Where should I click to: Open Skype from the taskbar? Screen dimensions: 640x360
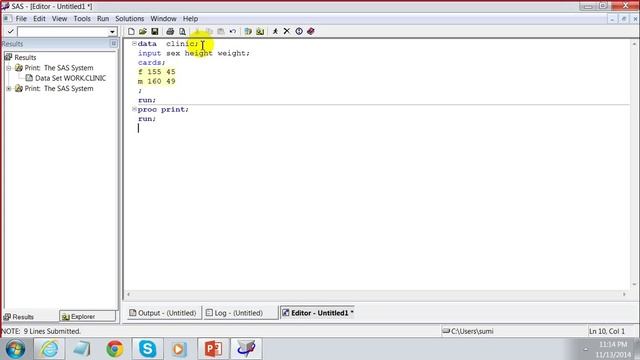[x=147, y=349]
